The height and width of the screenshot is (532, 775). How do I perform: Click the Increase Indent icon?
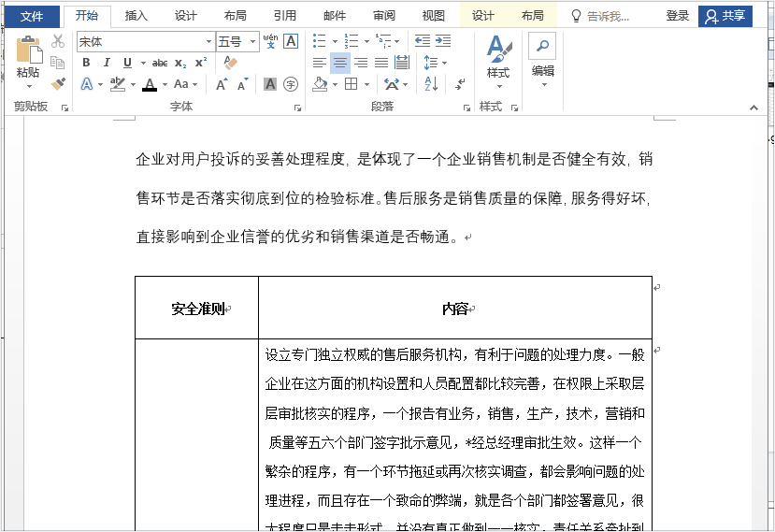(443, 41)
